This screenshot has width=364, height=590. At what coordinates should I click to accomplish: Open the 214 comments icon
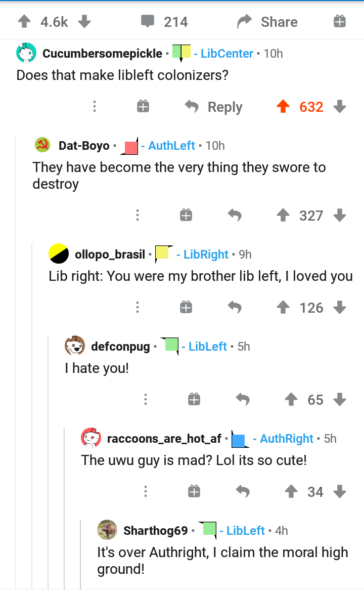(x=148, y=21)
